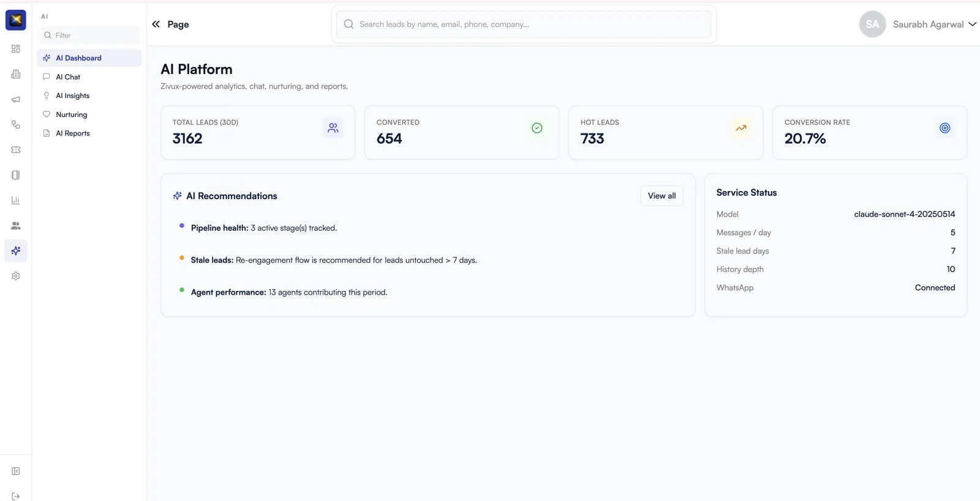
Task: Focus the Search leads input field
Action: tap(524, 24)
